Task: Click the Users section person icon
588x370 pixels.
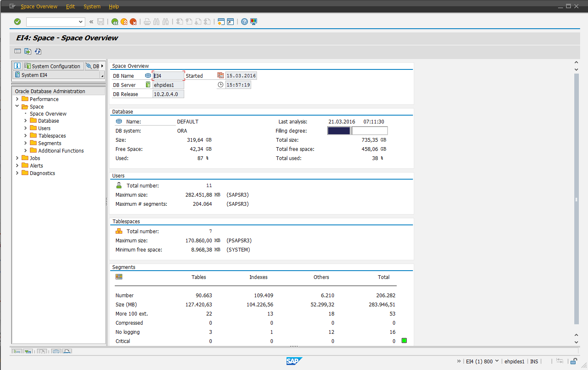Action: click(x=119, y=185)
